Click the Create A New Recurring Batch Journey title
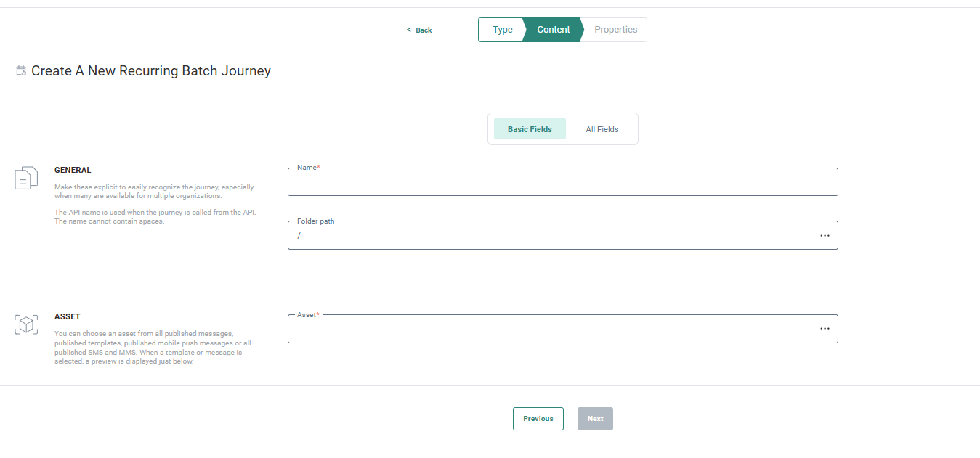The height and width of the screenshot is (458, 980). pos(151,71)
